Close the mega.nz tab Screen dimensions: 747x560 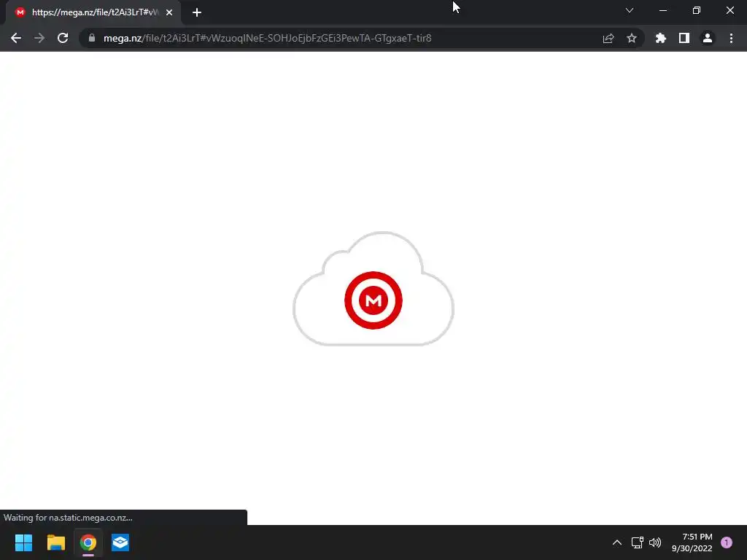169,12
